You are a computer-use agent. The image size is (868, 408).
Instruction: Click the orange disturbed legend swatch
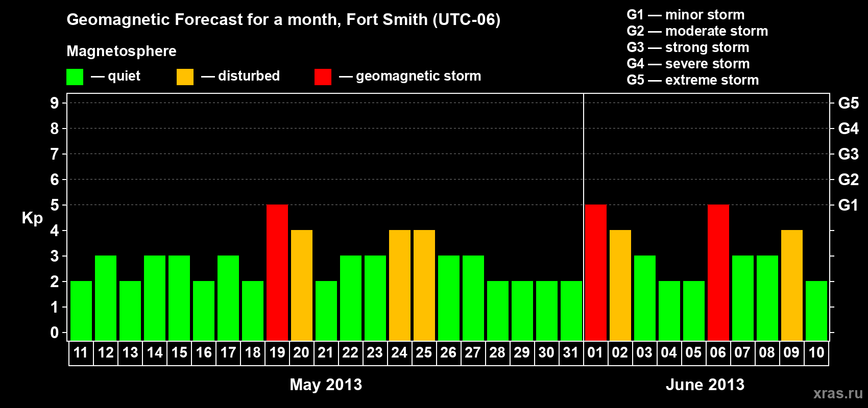[185, 77]
